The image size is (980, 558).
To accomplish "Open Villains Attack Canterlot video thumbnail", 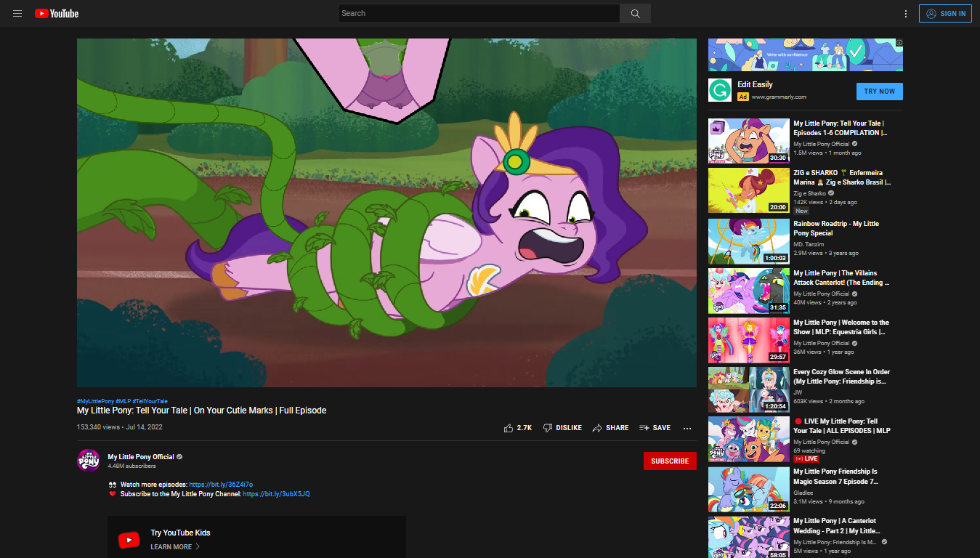I will [749, 291].
